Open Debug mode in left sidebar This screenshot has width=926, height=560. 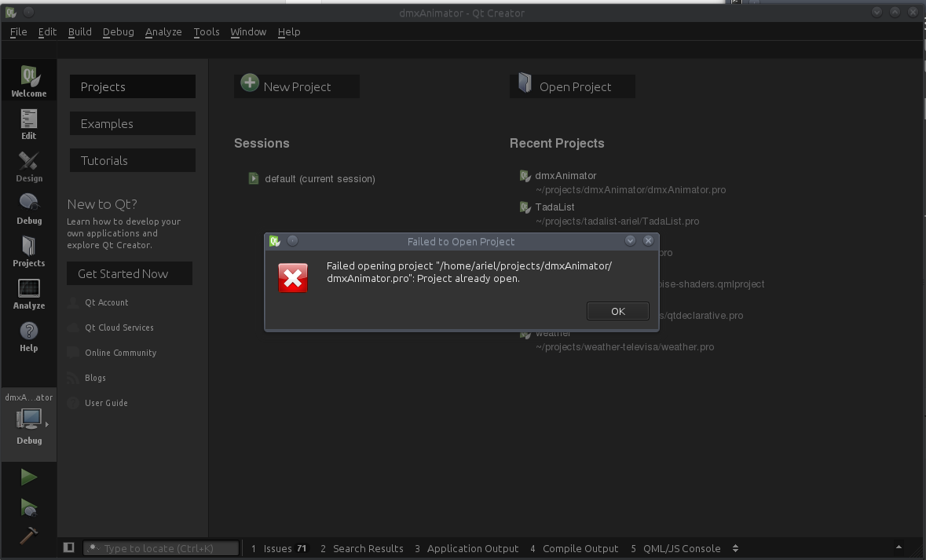29,209
